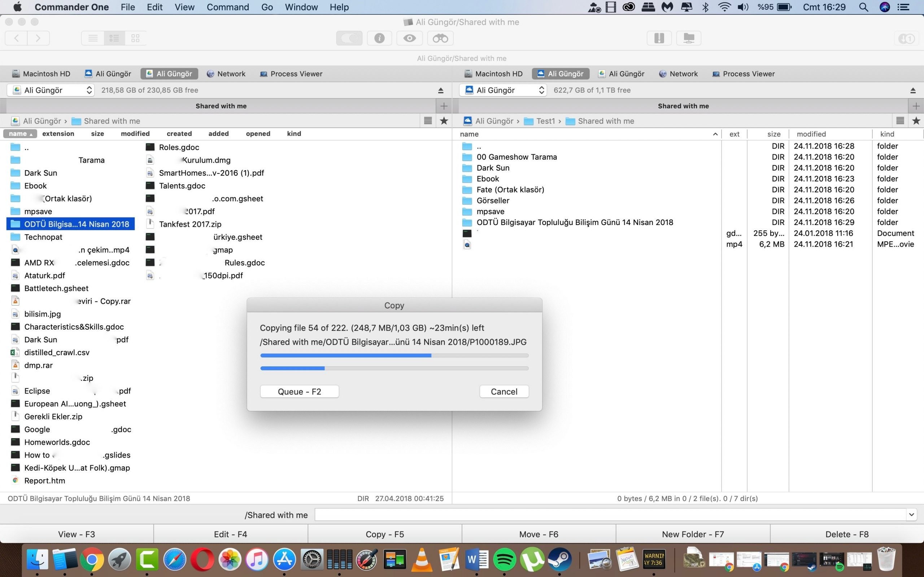Click the command line input field
924x577 pixels.
[x=609, y=515]
